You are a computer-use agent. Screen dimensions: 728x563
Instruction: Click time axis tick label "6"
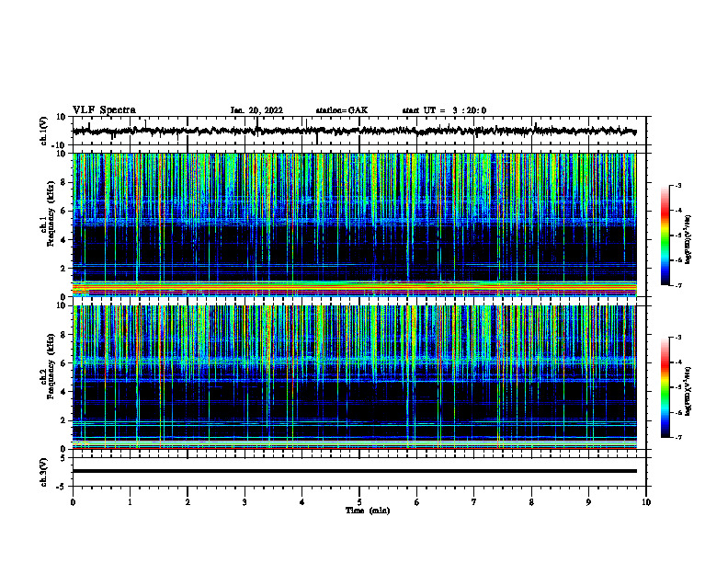click(x=417, y=502)
